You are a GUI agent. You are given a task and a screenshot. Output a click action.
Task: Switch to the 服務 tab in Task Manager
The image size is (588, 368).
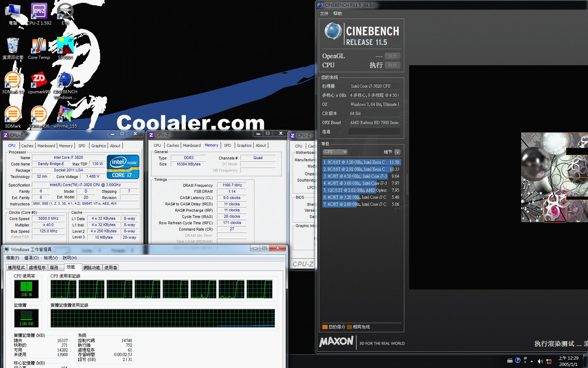[54, 267]
